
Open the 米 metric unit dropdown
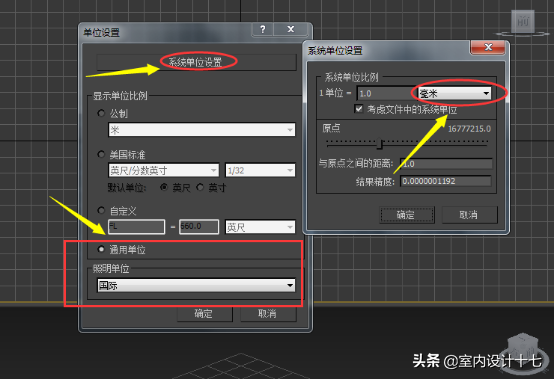point(202,130)
